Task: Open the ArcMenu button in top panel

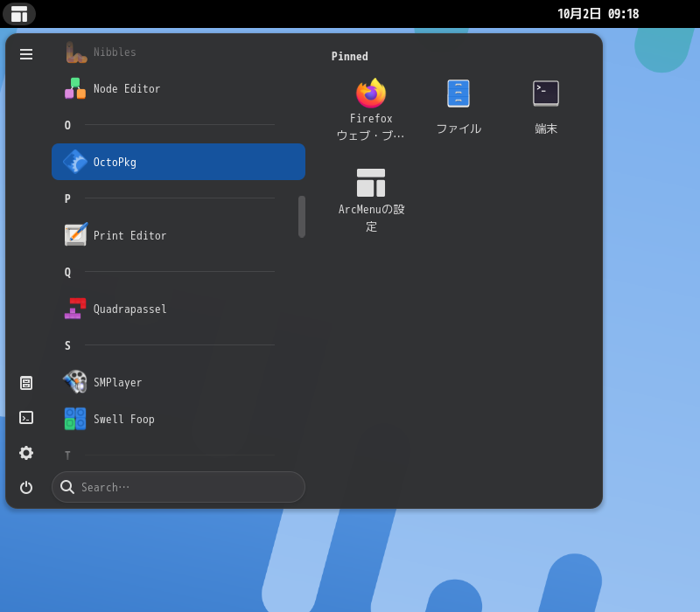Action: click(x=19, y=14)
